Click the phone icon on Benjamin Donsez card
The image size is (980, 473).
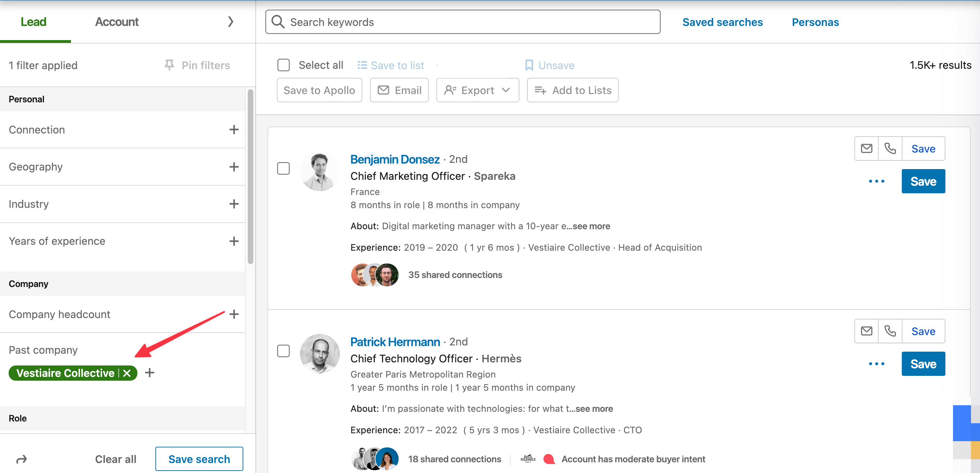(x=890, y=148)
